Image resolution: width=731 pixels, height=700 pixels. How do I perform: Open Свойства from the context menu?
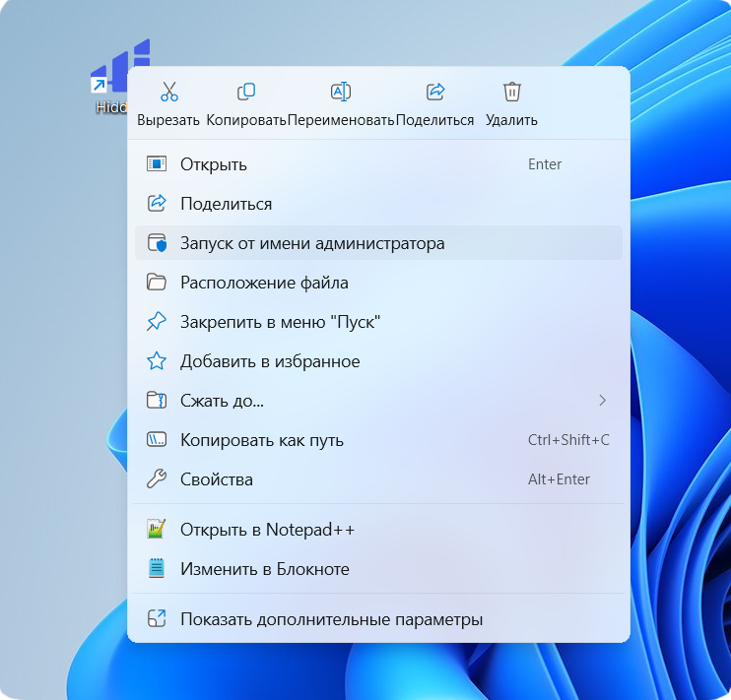click(x=216, y=479)
